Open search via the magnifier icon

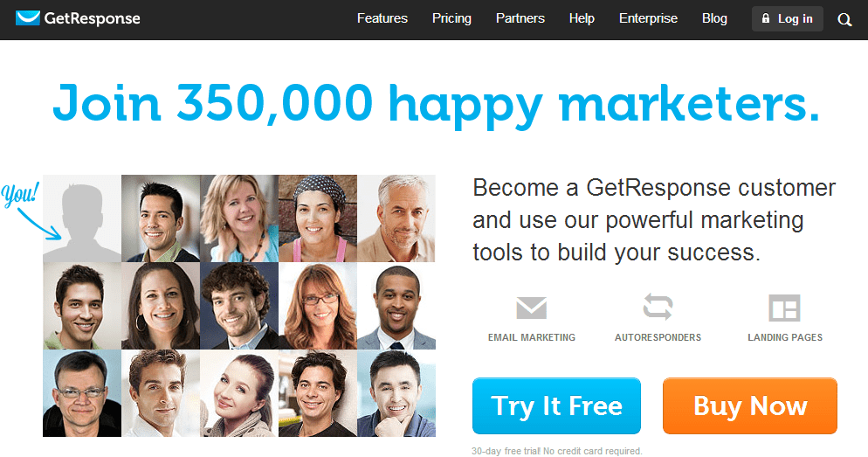844,19
